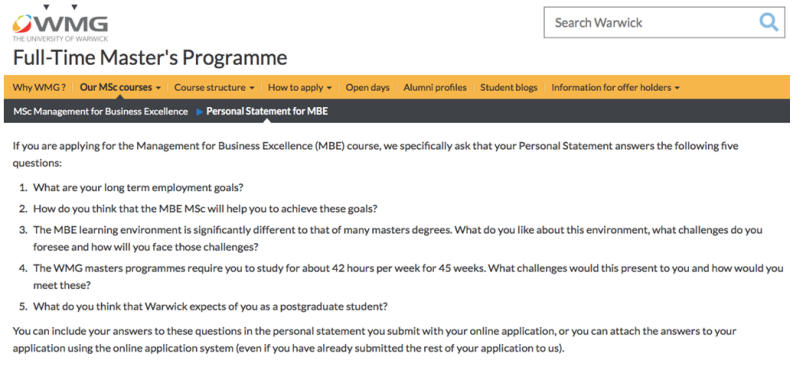Click the blue arrow before Personal Statement for MBE
Viewport: 803px width, 374px height.
pos(200,112)
